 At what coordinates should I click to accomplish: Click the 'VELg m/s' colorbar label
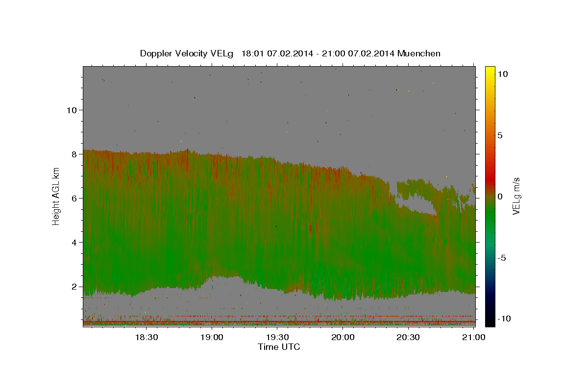click(516, 196)
